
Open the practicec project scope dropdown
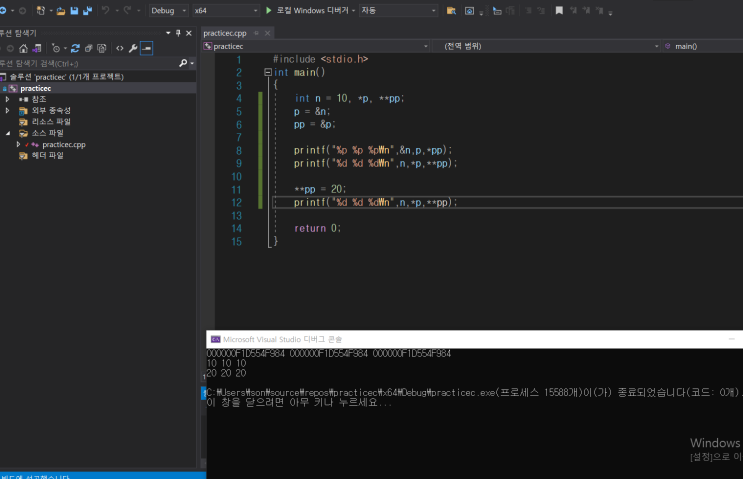pyautogui.click(x=316, y=46)
